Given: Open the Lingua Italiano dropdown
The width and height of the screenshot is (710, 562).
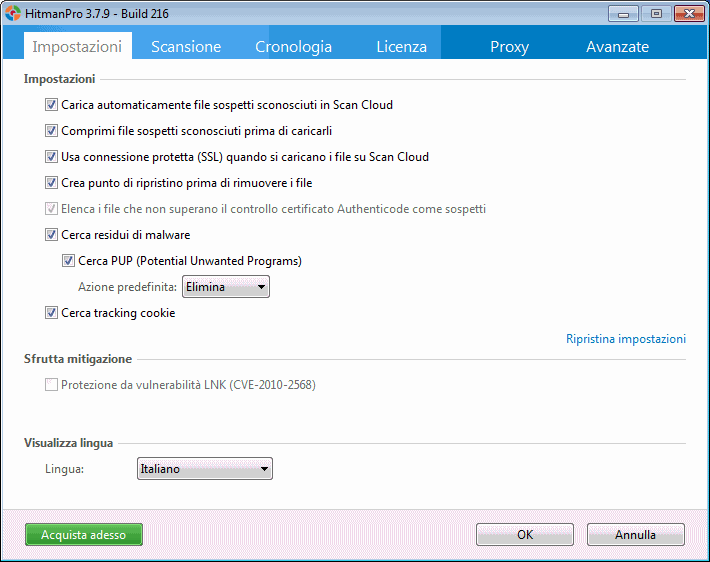Looking at the screenshot, I should [x=205, y=469].
